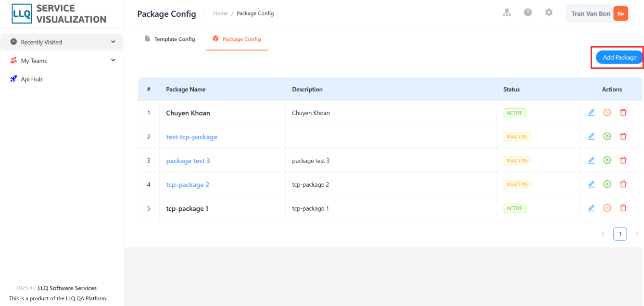Screen dimensions: 644x306
Task: Delete the tcp-package 2 row
Action: click(x=623, y=184)
